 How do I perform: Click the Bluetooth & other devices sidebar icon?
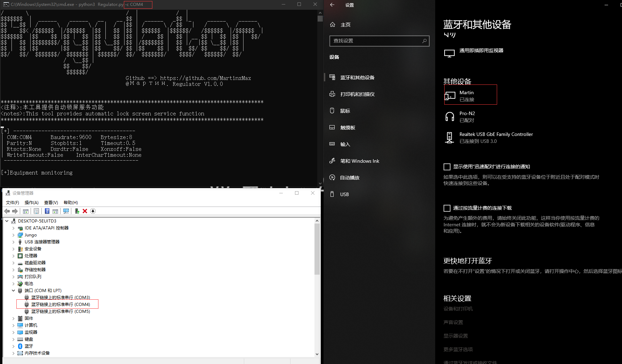[x=332, y=77]
